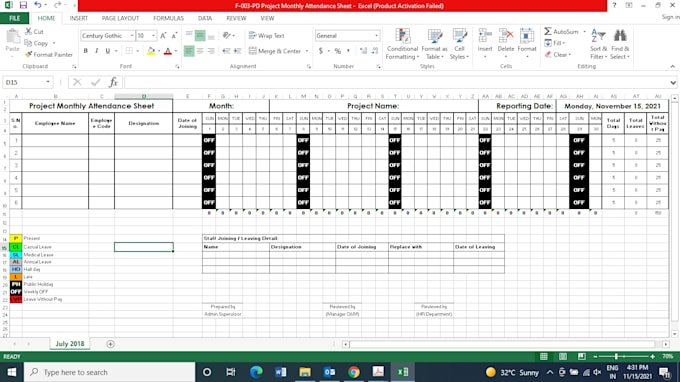Switch to the FORMULAS tab
Viewport: 680px width, 382px height.
(168, 18)
